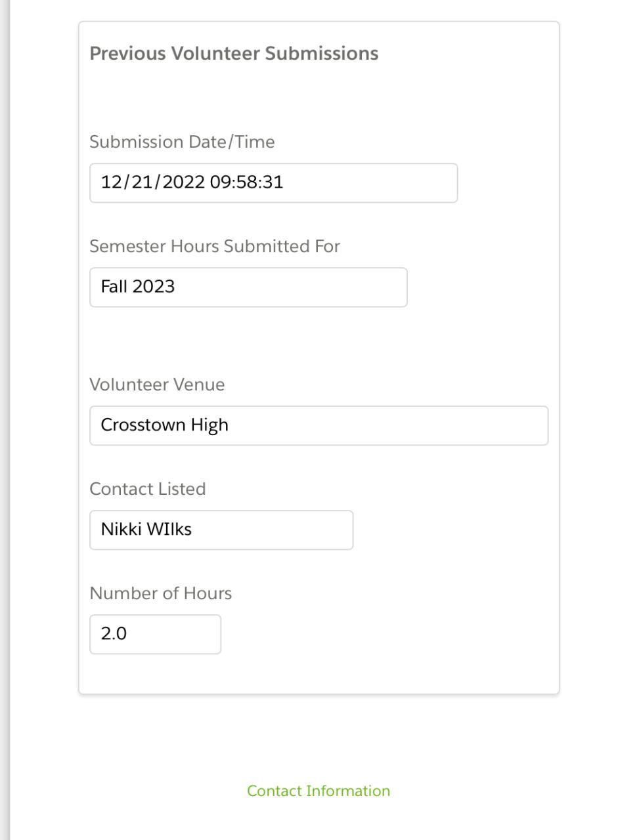Click the word Fall in semester field

pos(114,287)
